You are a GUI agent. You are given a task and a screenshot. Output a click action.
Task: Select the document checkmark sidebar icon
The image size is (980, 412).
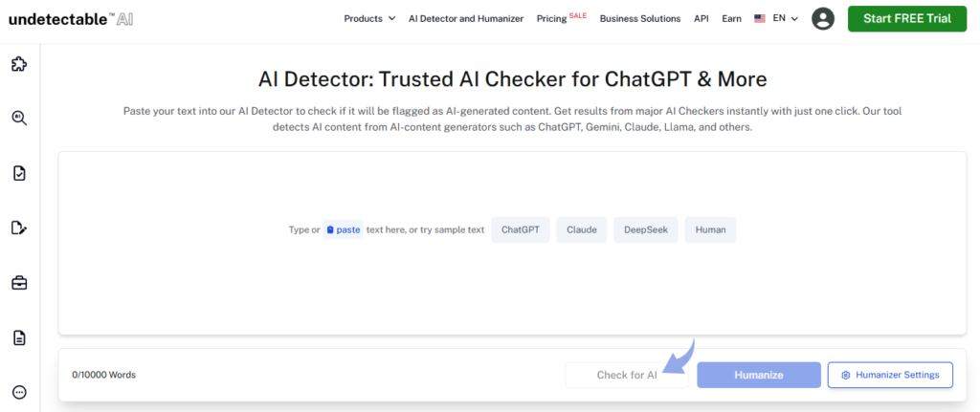19,173
